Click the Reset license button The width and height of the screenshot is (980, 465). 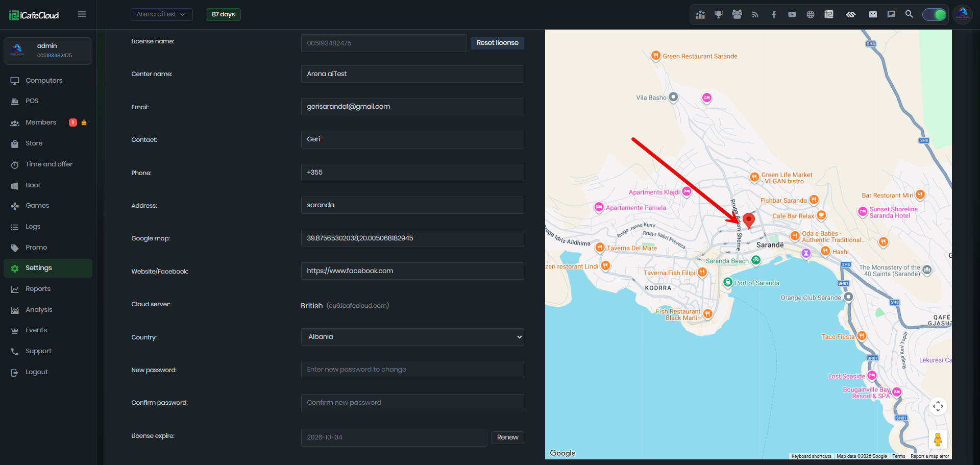[497, 43]
